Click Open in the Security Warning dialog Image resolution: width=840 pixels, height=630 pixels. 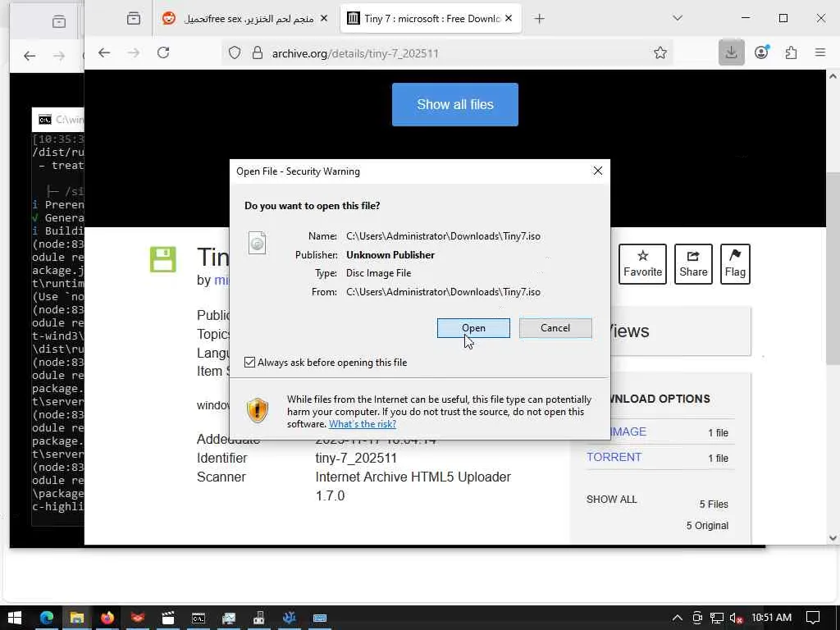coord(473,328)
